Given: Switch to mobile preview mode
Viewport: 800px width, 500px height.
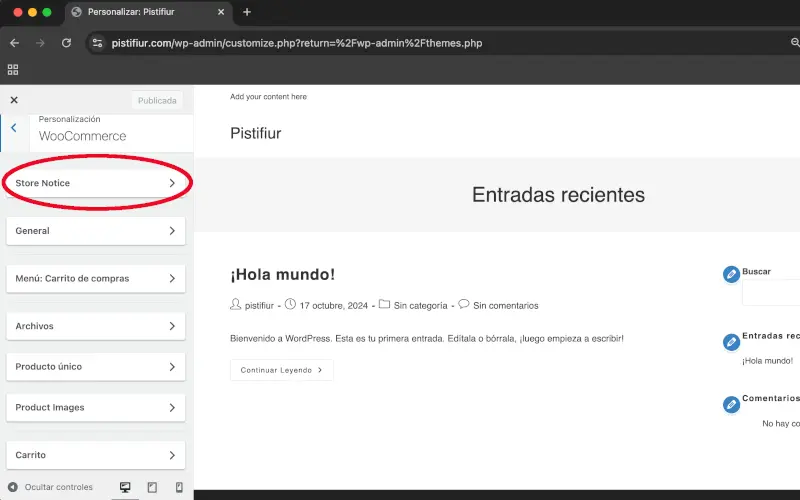Looking at the screenshot, I should coord(179,487).
